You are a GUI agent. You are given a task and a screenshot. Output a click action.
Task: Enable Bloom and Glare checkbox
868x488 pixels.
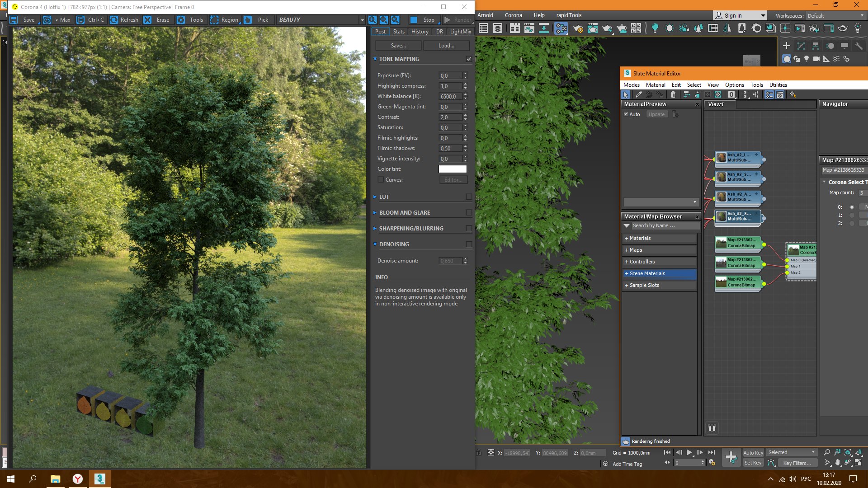coord(469,213)
